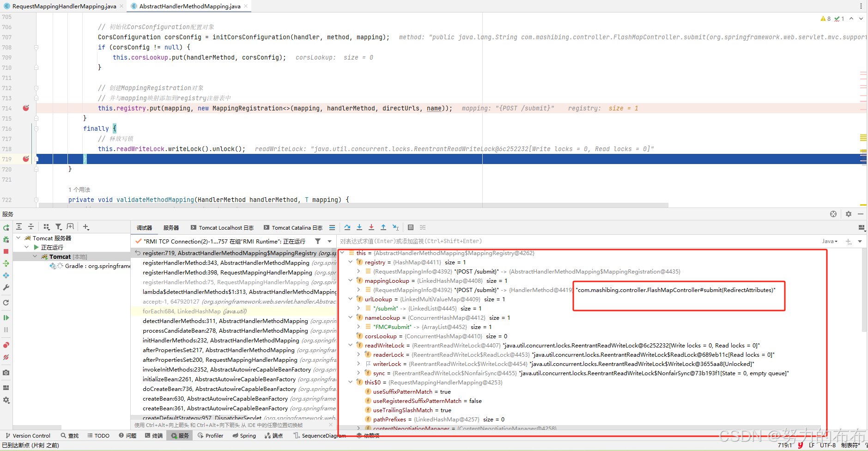Resume program with the green play-bar icon

[6, 317]
